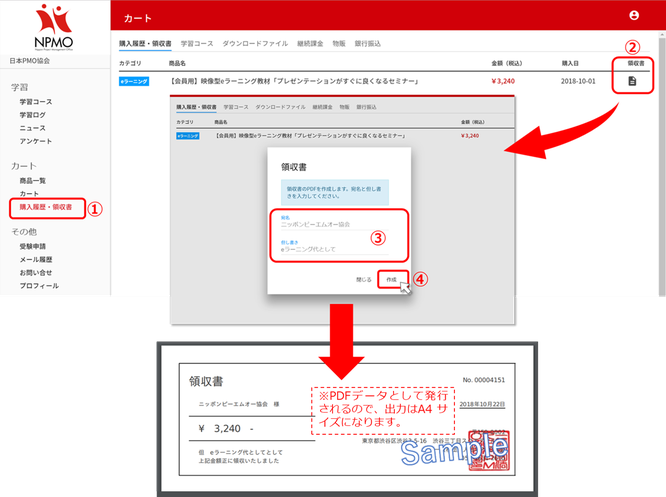This screenshot has width=666, height=497.
Task: Click the eラーニング category badge in top row
Action: (x=134, y=81)
